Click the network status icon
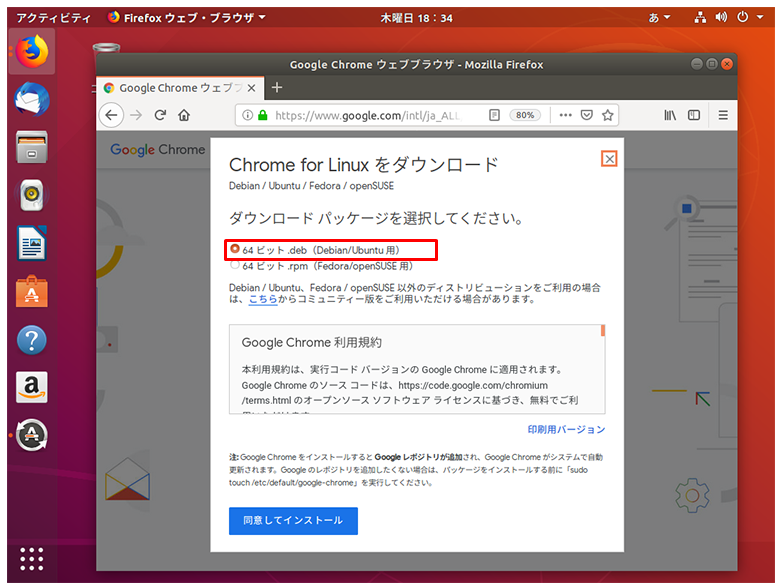Viewport: 778px width, 586px height. 700,18
